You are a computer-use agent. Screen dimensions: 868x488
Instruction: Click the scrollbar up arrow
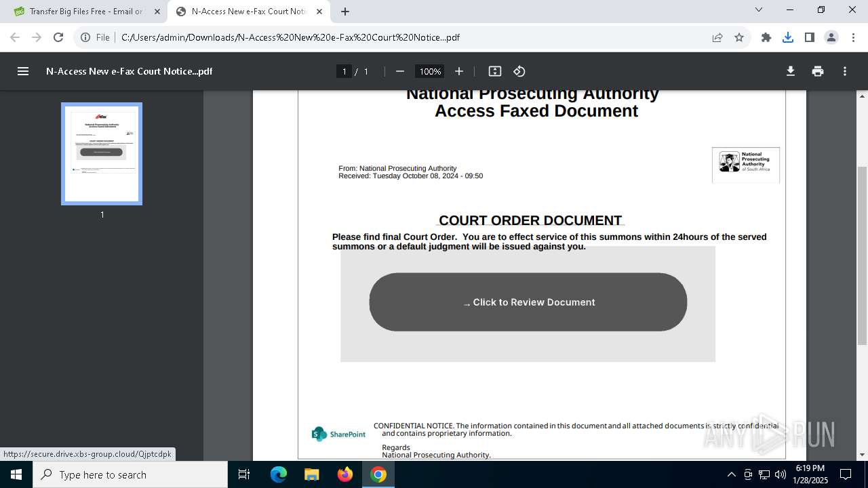[862, 96]
